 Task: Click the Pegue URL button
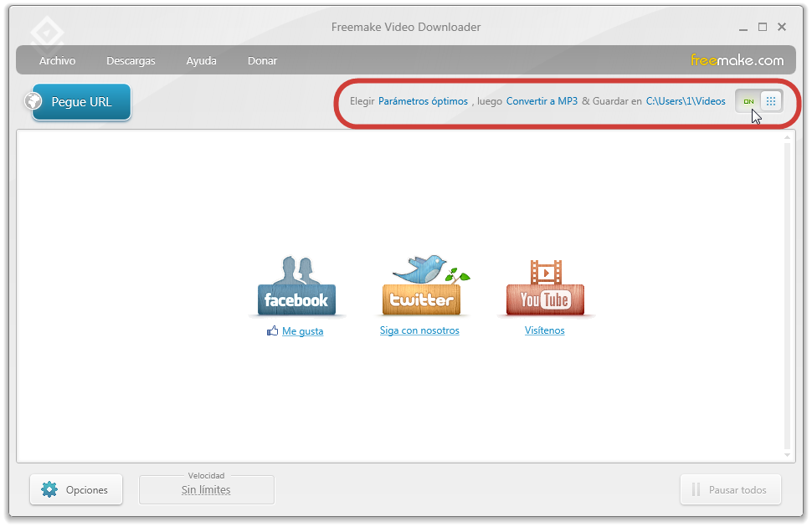81,102
